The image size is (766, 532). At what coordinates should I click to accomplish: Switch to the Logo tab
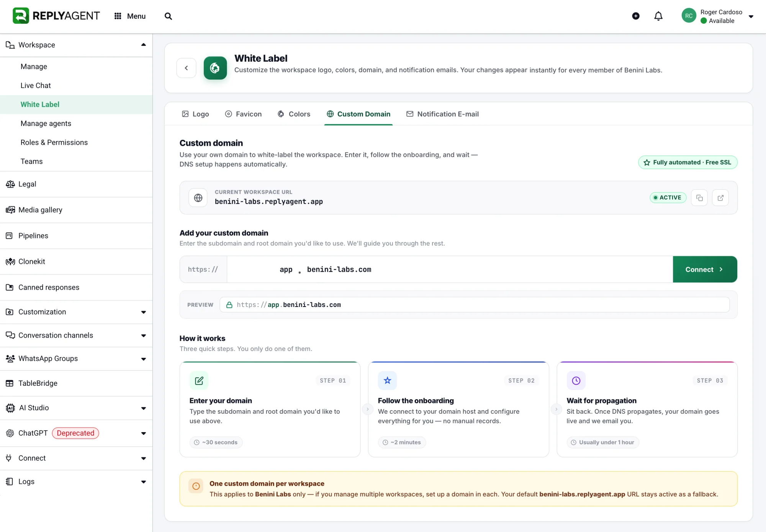coord(195,114)
